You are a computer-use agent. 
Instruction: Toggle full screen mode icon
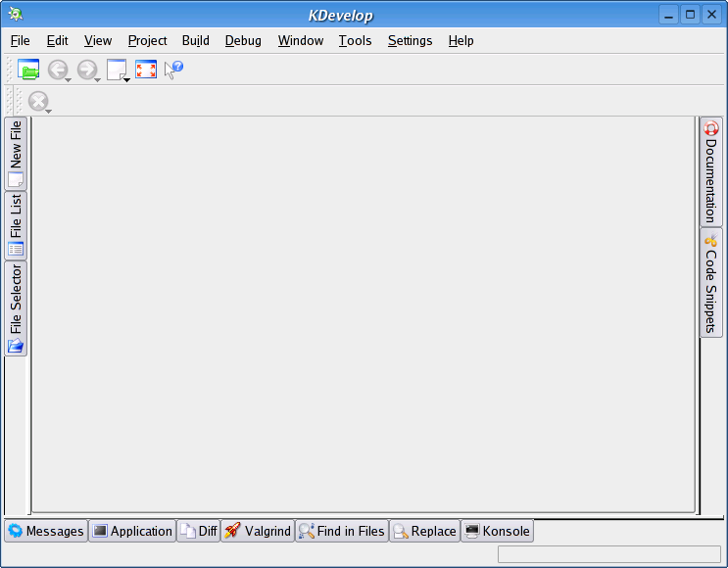pyautogui.click(x=146, y=70)
